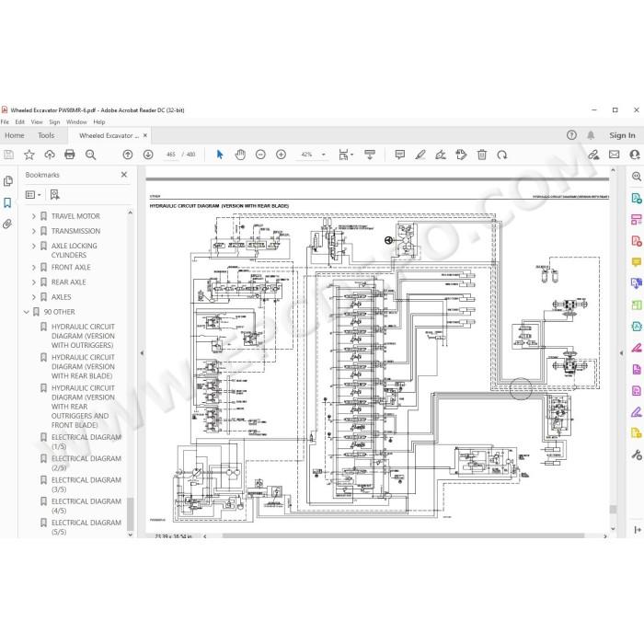This screenshot has height=644, width=644.
Task: Upload file to cloud icon
Action: [50, 155]
